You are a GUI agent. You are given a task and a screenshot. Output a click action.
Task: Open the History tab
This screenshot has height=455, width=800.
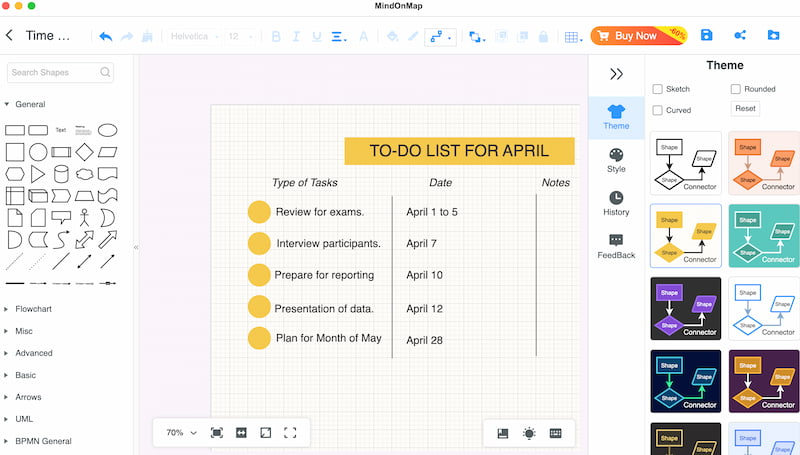tap(616, 204)
